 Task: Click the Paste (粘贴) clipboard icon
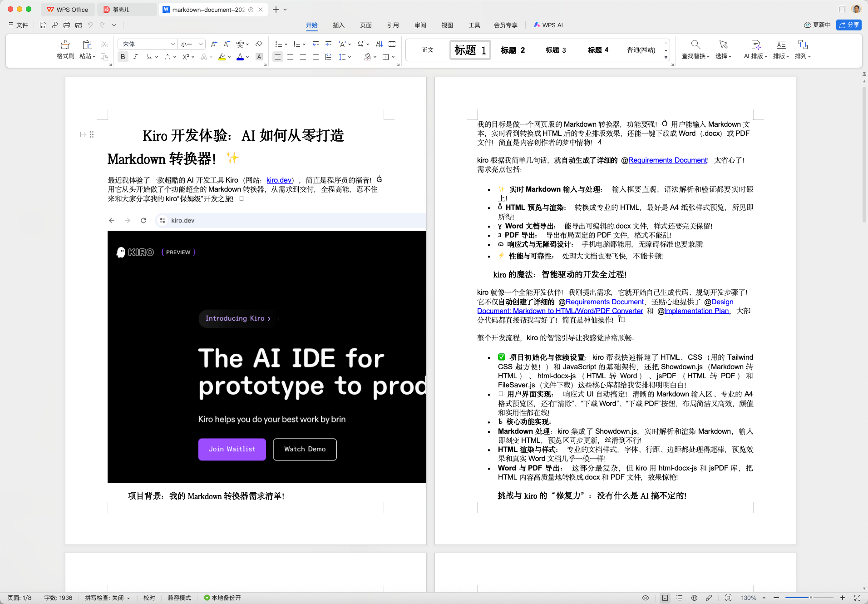click(x=87, y=45)
